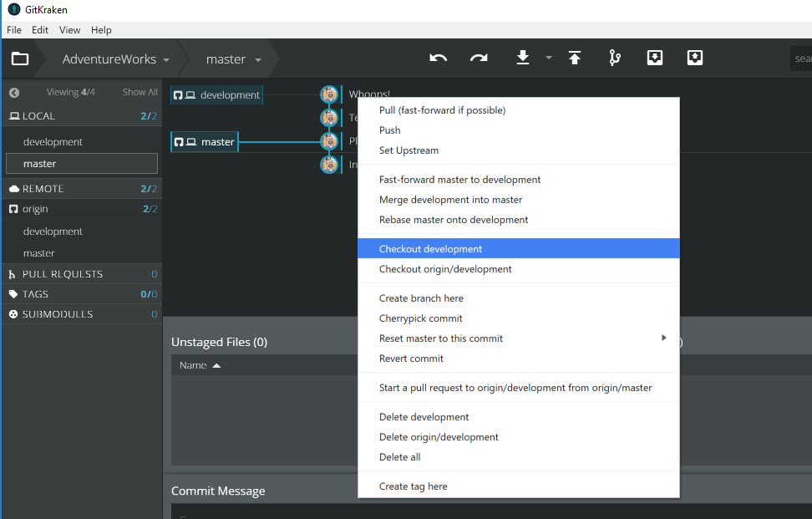Viewport: 812px width, 519px height.
Task: Choose Create branch here
Action: [x=519, y=298]
